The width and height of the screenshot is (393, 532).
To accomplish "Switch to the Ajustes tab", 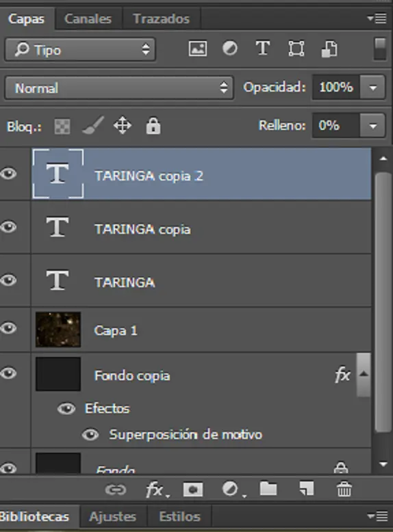I will click(113, 516).
